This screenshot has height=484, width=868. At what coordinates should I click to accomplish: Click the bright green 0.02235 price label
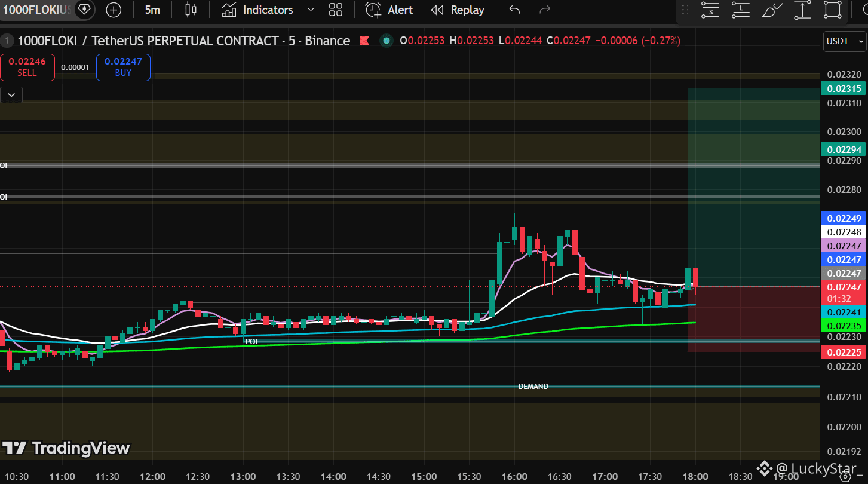(x=844, y=326)
